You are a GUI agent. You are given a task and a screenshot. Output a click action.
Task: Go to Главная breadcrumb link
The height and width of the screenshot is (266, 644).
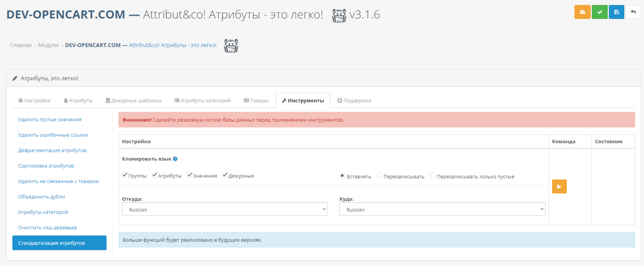[21, 45]
